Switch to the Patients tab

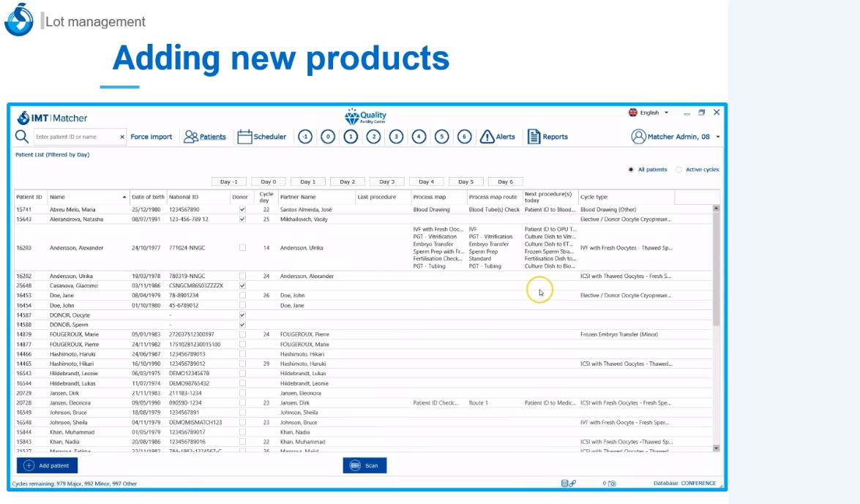click(205, 137)
